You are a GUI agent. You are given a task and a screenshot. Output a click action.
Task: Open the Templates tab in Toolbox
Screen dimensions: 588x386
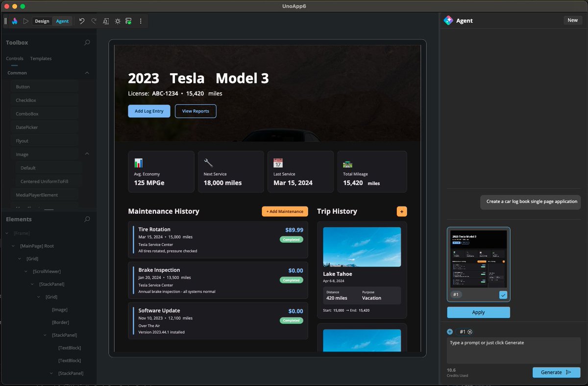pos(41,58)
